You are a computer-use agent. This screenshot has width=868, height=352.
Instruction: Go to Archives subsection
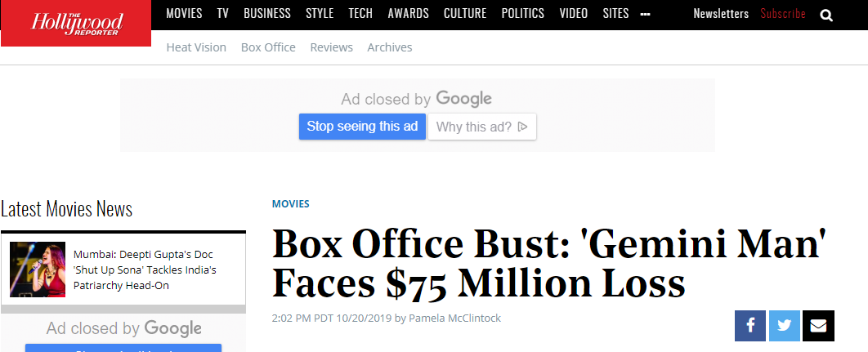pos(390,47)
